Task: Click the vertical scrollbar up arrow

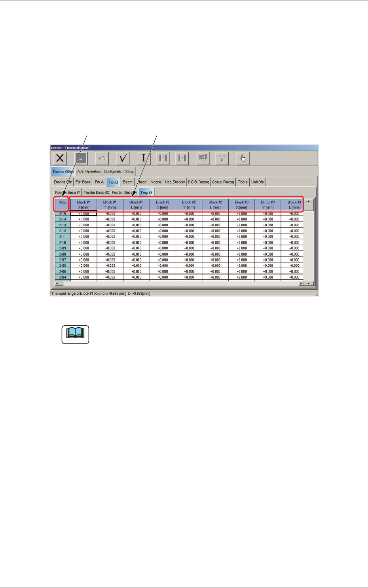Action: 309,201
